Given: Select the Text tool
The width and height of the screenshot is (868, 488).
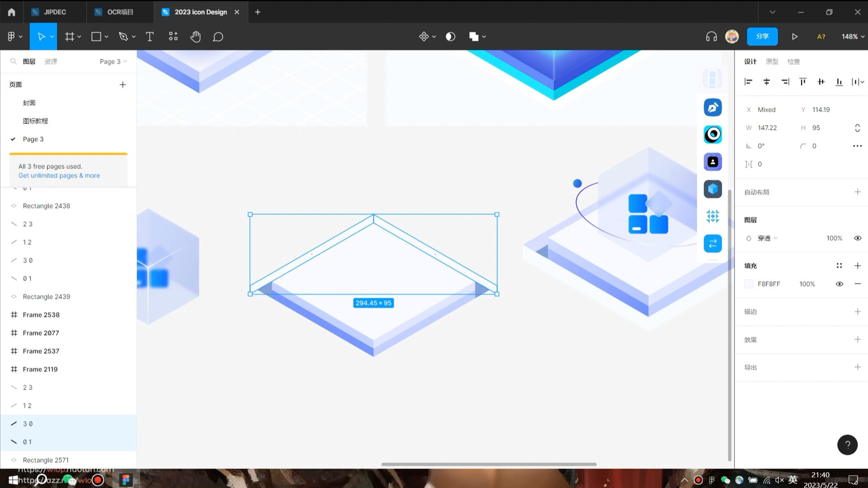Looking at the screenshot, I should click(x=149, y=37).
